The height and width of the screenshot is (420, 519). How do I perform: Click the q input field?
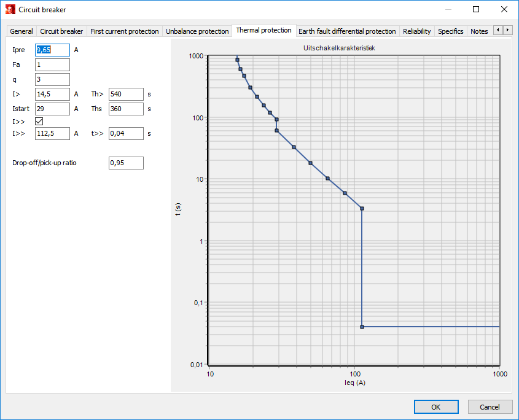[x=52, y=79]
